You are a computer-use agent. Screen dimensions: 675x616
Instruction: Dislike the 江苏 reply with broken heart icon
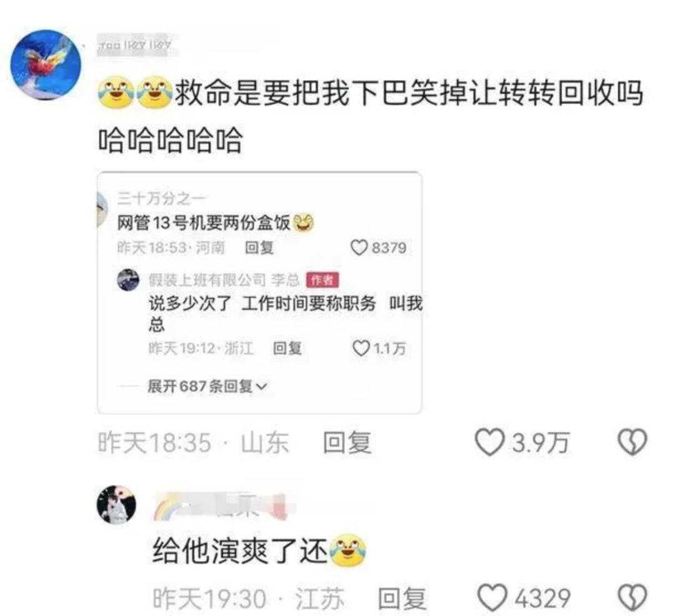632,598
